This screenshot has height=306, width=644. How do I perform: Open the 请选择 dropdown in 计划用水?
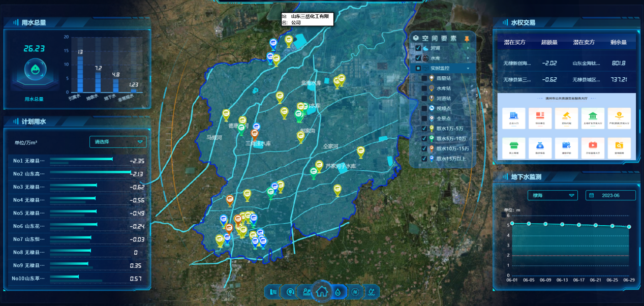pos(118,142)
